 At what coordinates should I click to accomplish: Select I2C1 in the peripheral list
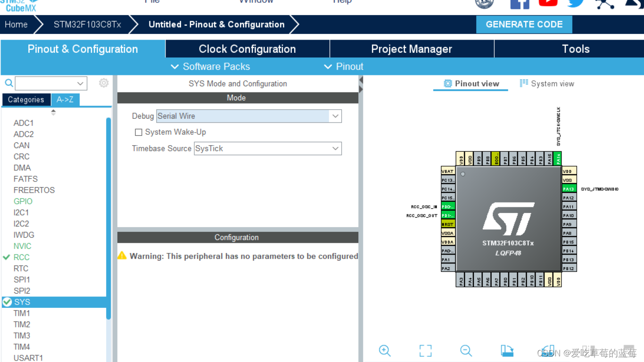[x=21, y=213]
